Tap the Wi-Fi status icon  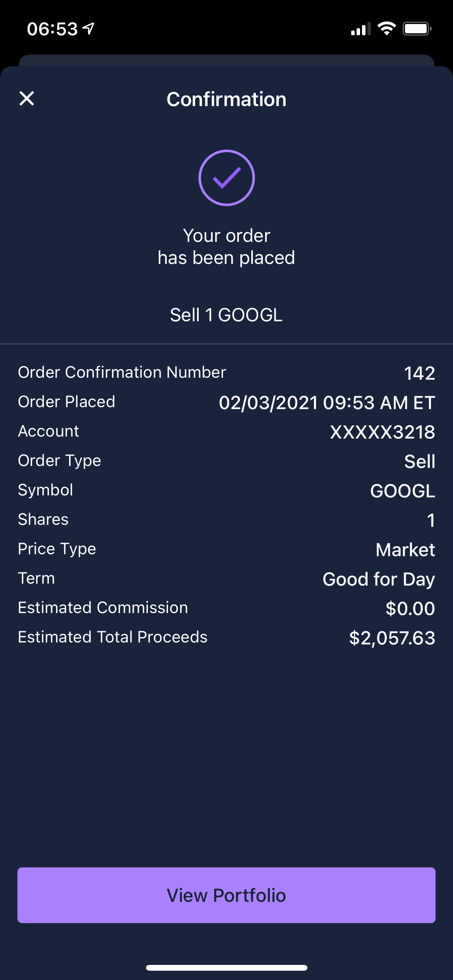(386, 29)
